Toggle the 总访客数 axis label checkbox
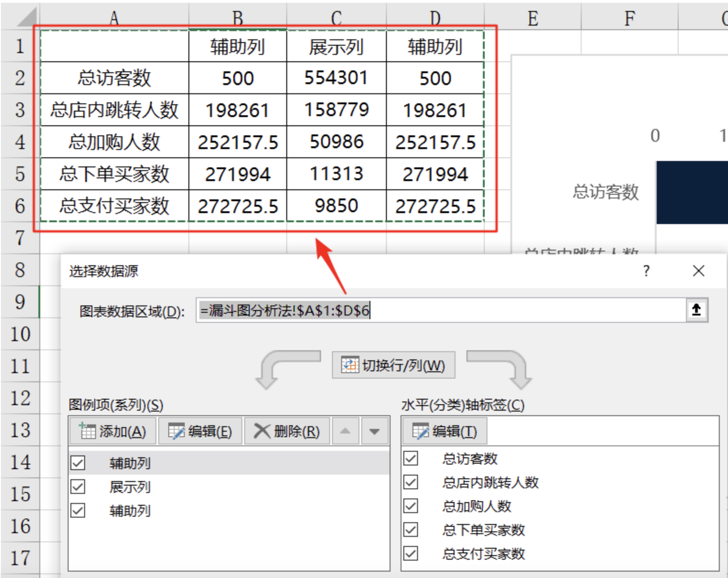 (411, 458)
